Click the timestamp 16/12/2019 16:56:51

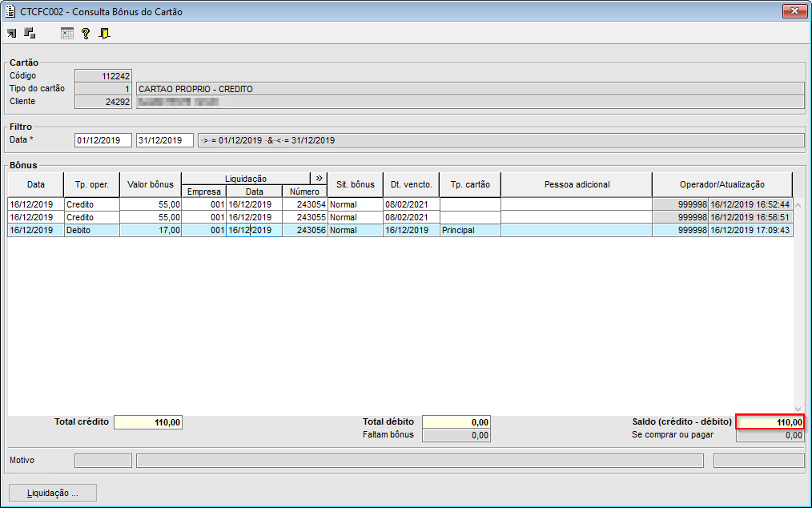click(750, 217)
